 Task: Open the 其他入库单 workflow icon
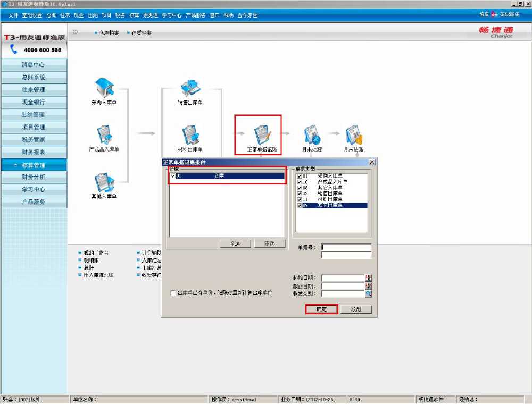(x=104, y=182)
